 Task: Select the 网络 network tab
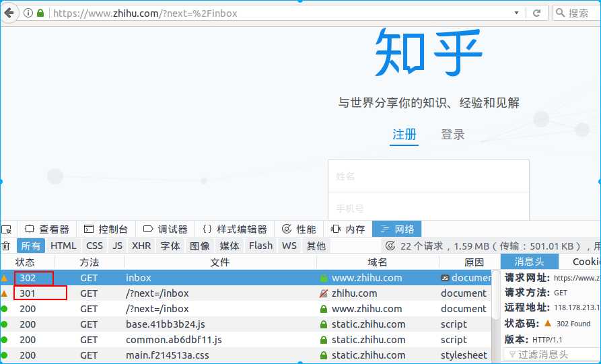pos(396,229)
